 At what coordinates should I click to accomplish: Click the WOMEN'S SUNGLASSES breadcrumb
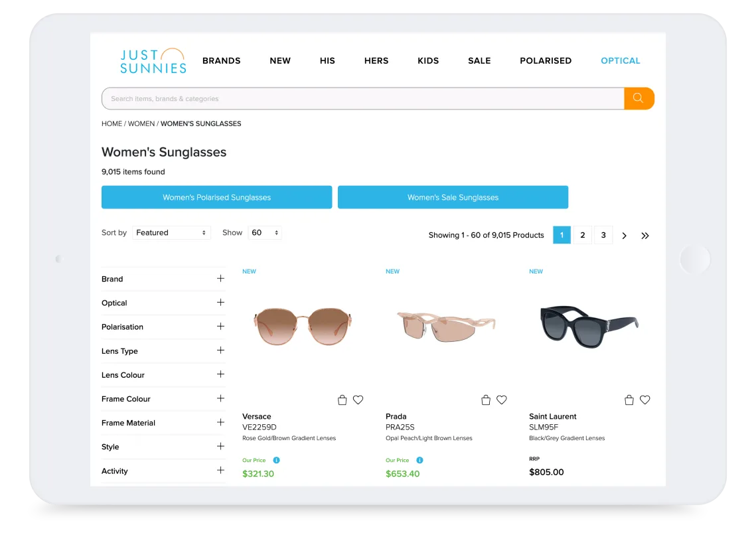[x=200, y=123]
